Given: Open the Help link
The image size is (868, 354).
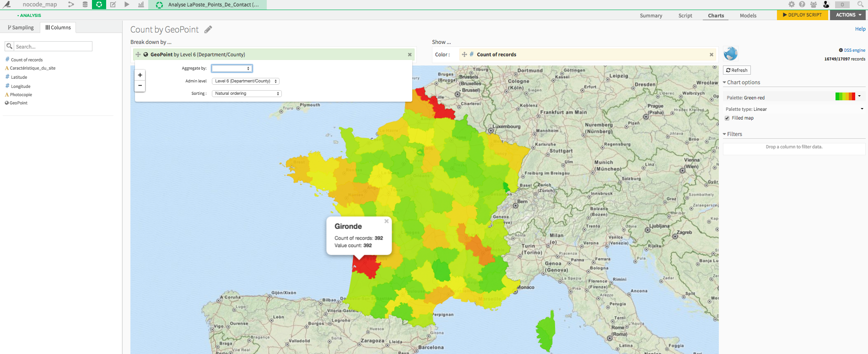Looking at the screenshot, I should (860, 29).
